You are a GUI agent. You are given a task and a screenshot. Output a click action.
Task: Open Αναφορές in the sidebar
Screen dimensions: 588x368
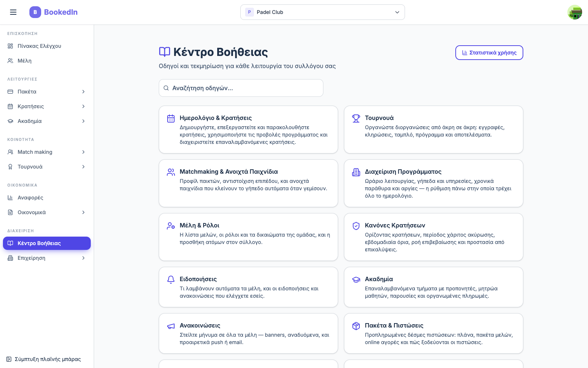47,198
